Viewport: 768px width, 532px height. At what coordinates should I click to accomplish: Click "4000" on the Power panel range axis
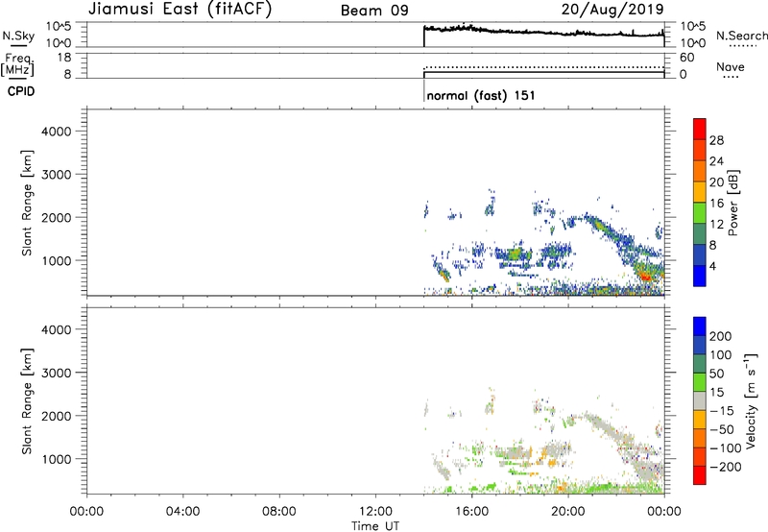[57, 132]
